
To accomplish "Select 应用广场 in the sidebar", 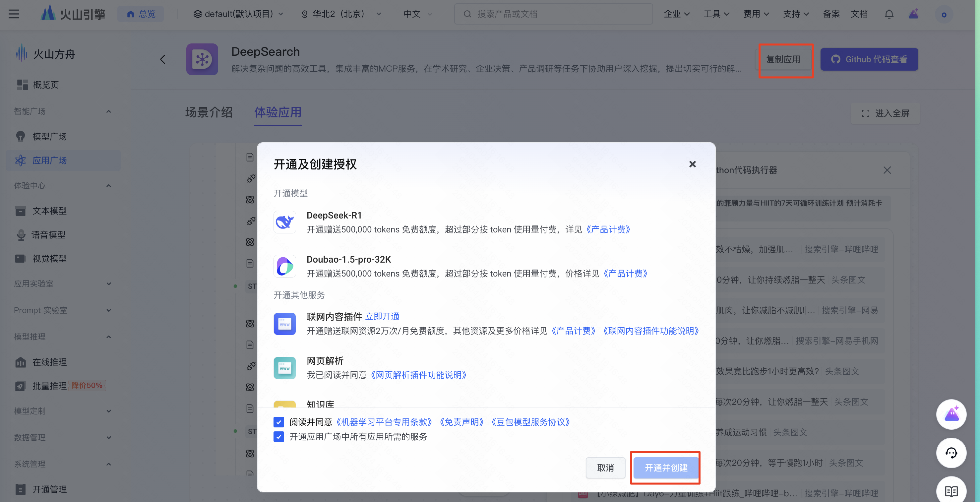I will click(63, 160).
